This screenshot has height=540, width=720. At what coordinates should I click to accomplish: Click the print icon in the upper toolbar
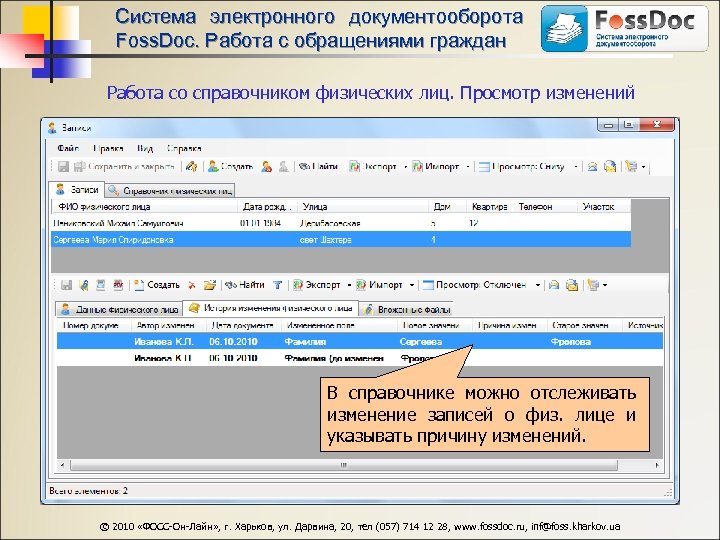click(x=592, y=167)
